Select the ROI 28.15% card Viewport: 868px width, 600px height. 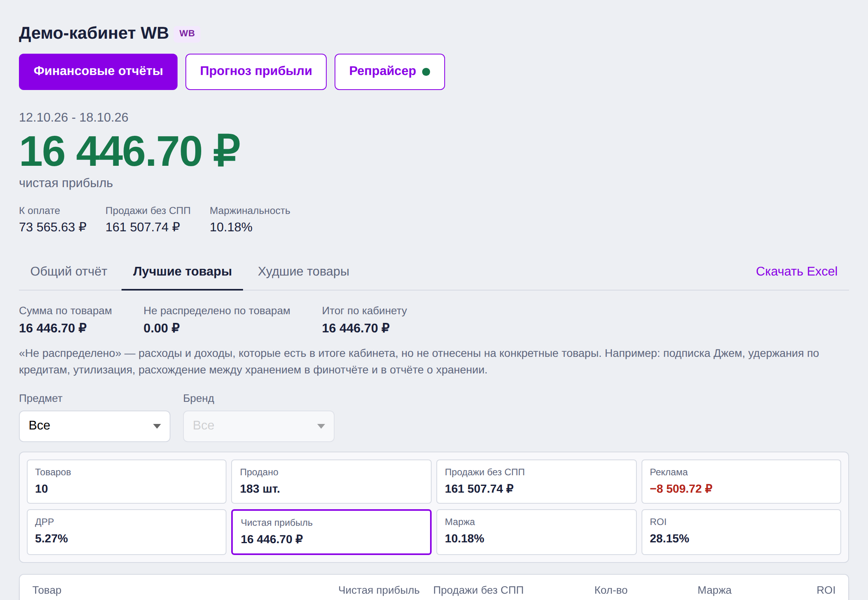tap(741, 532)
